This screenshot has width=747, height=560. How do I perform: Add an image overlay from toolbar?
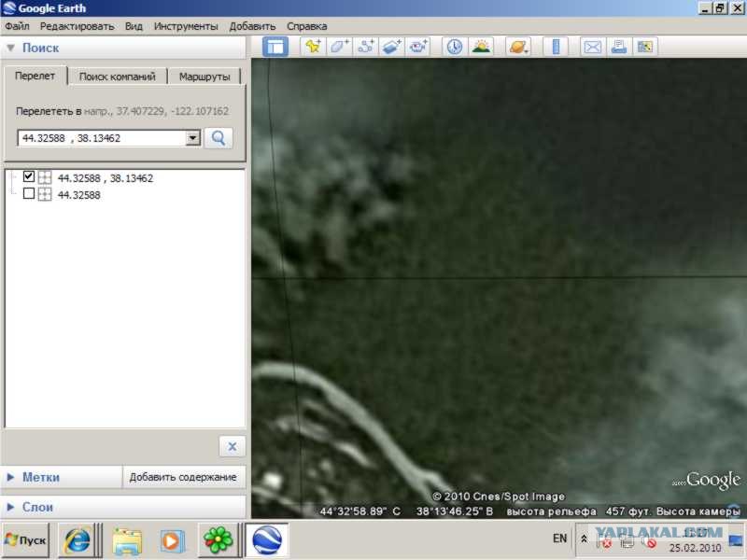(392, 47)
